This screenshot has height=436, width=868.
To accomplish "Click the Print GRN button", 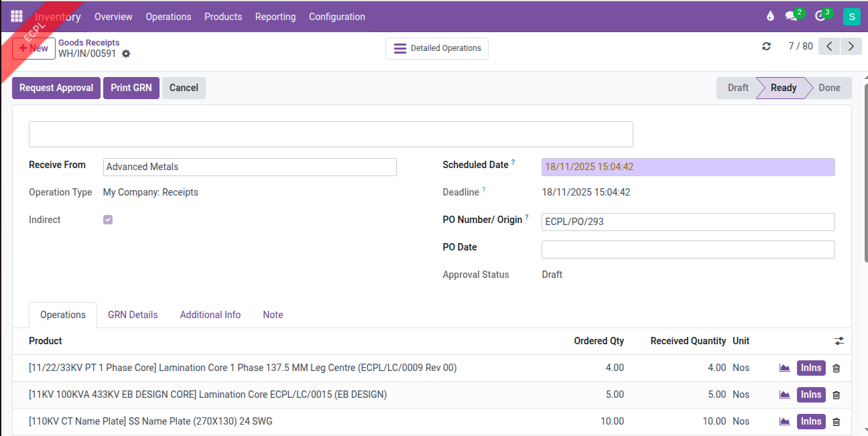I will tap(131, 88).
